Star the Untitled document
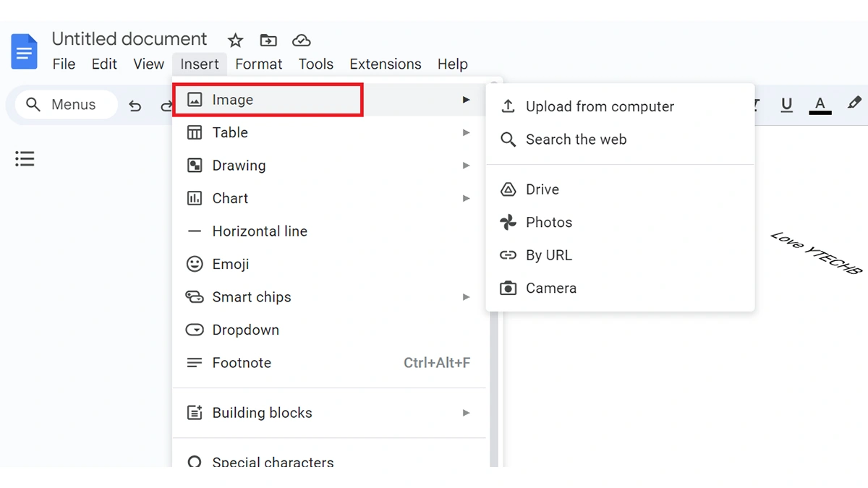This screenshot has width=868, height=488. tap(235, 40)
